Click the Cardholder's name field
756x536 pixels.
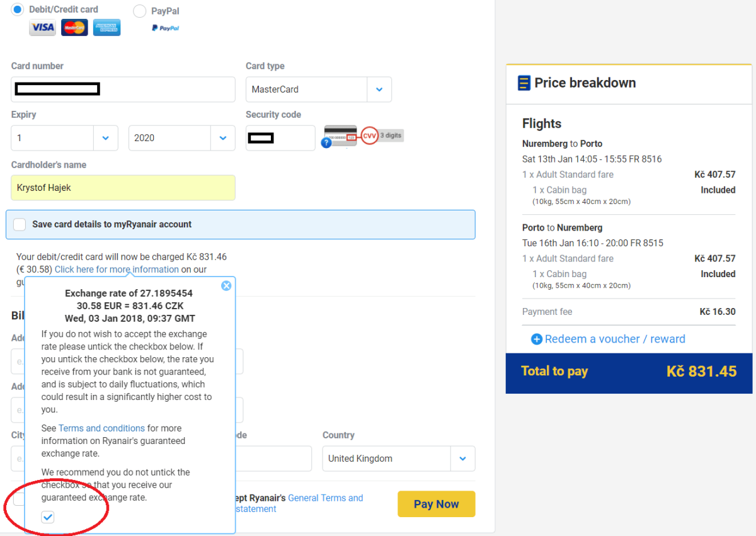pyautogui.click(x=123, y=188)
